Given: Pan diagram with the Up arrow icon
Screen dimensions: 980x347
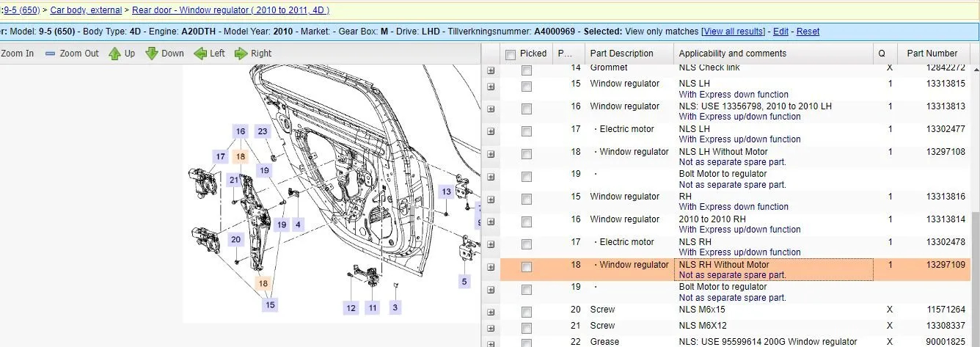Looking at the screenshot, I should pyautogui.click(x=114, y=54).
